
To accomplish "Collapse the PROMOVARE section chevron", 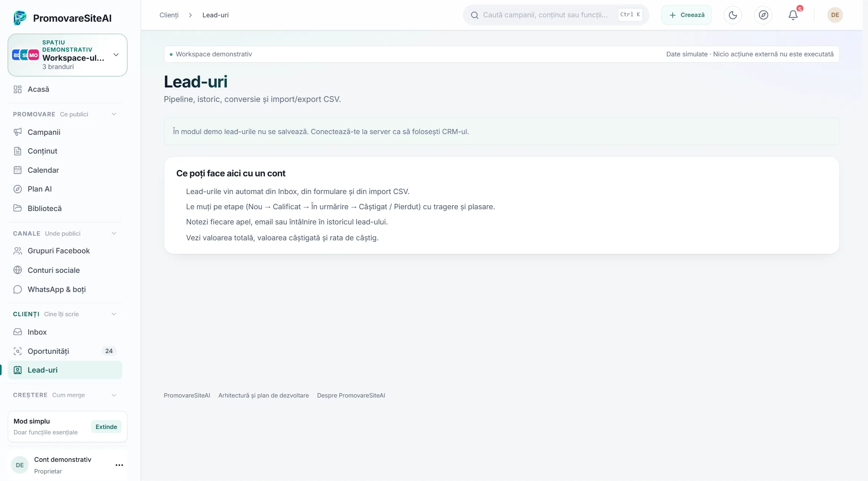I will pos(114,114).
